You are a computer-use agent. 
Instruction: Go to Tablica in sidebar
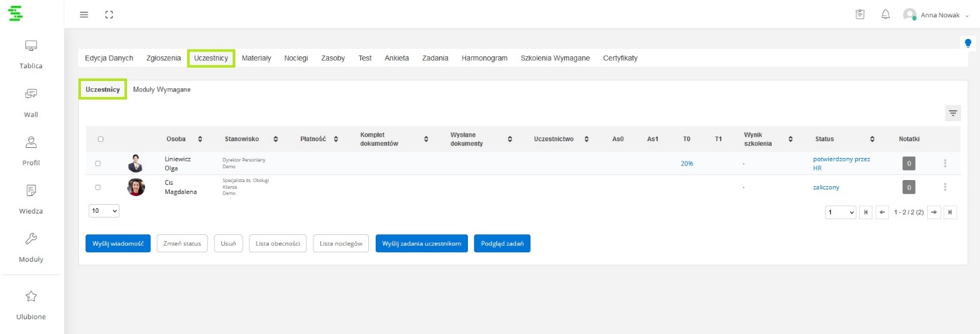[31, 54]
